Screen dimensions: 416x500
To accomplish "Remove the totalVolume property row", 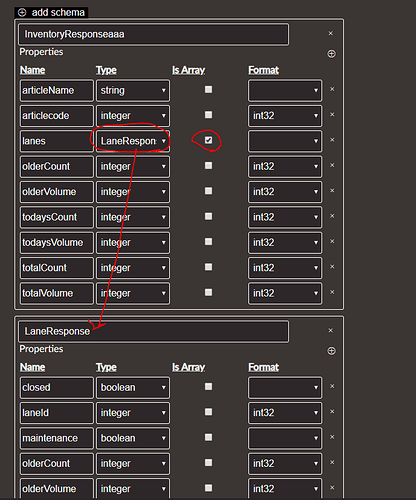I will (x=332, y=292).
